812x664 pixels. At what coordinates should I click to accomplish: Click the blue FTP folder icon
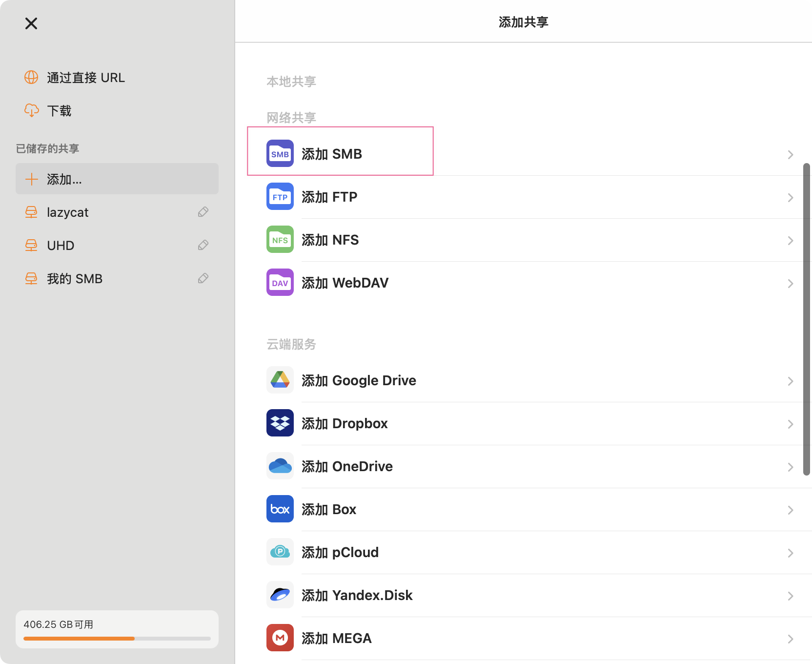(280, 196)
